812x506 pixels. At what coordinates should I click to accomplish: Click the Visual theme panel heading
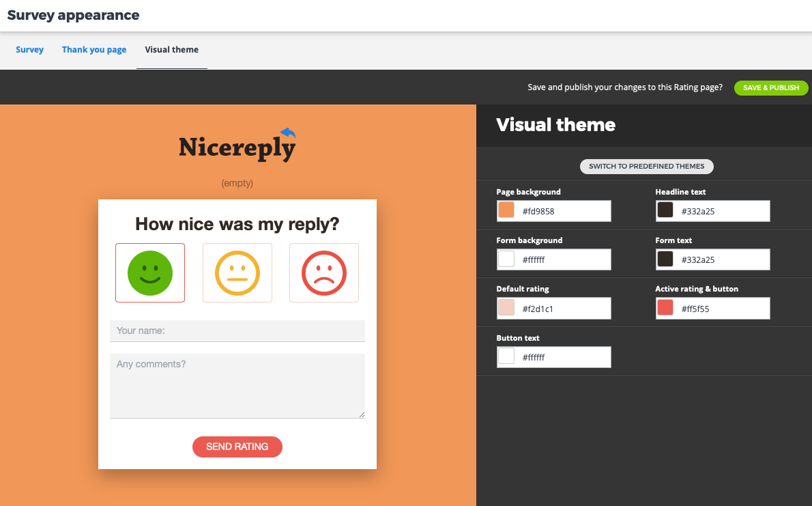coord(555,125)
